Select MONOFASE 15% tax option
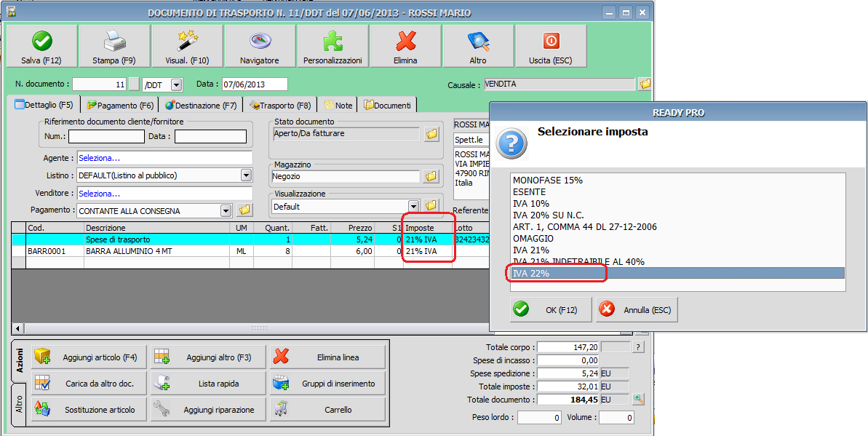The image size is (868, 436). (677, 180)
